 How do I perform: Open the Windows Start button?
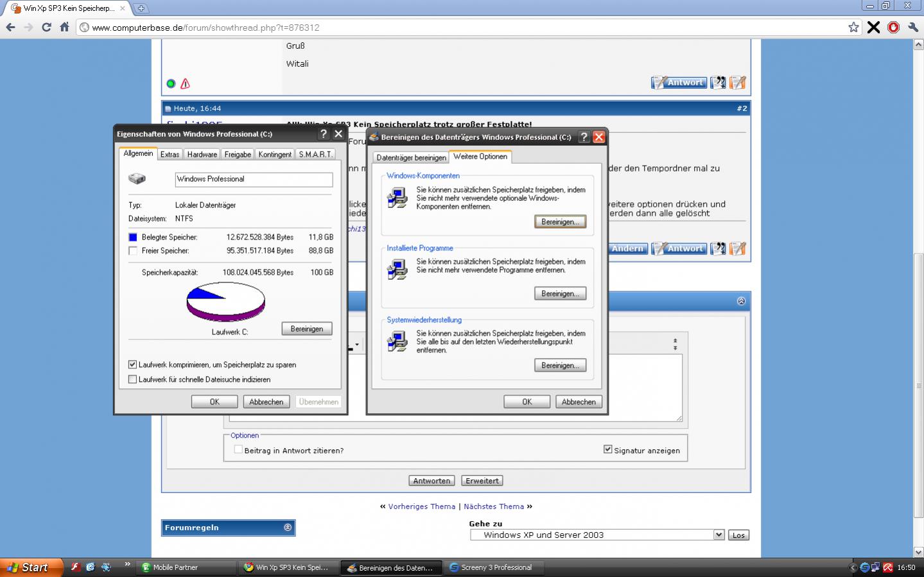(x=31, y=567)
